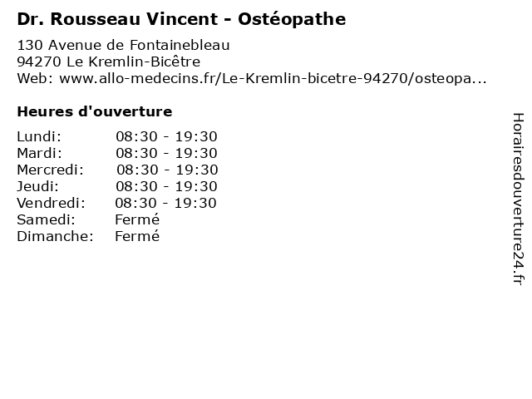This screenshot has height=399, width=532.
Task: Click the 130 Avenue de Fontainebleau address
Action: (x=124, y=45)
